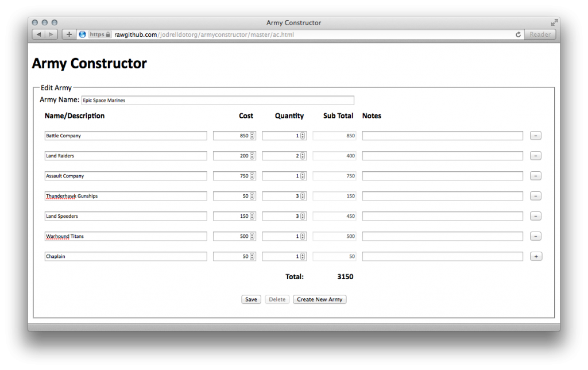588x370 pixels.
Task: Click Create New Army button
Action: (x=319, y=299)
